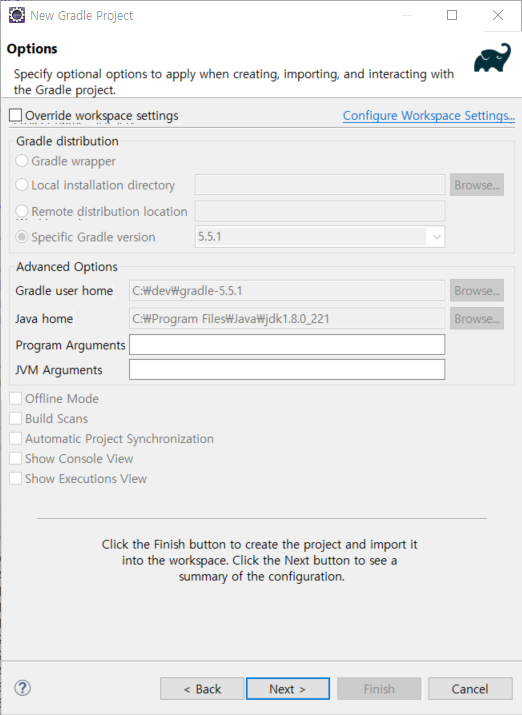Toggle Show Console View checkbox
522x715 pixels.
point(16,459)
